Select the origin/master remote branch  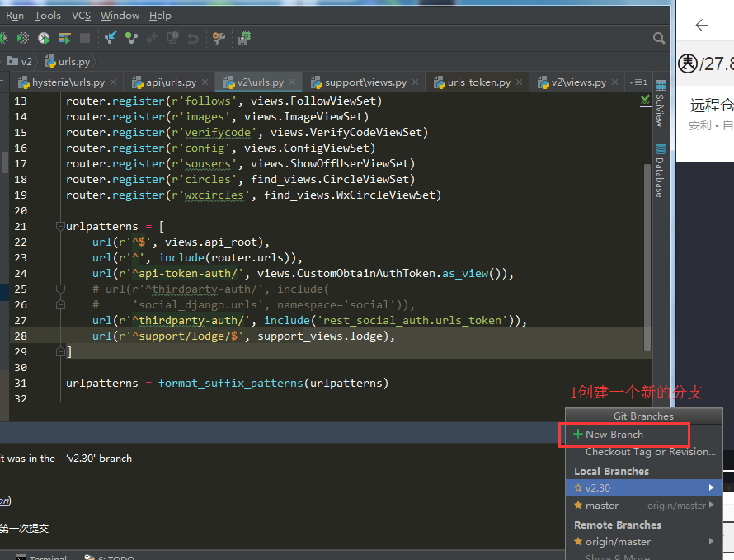(x=644, y=542)
